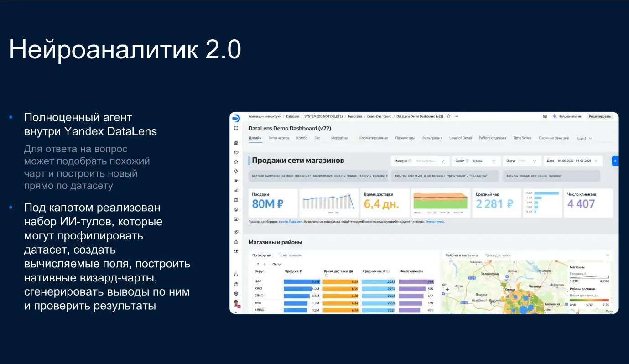629x364 pixels.
Task: Open the Комбо tab
Action: coord(302,138)
